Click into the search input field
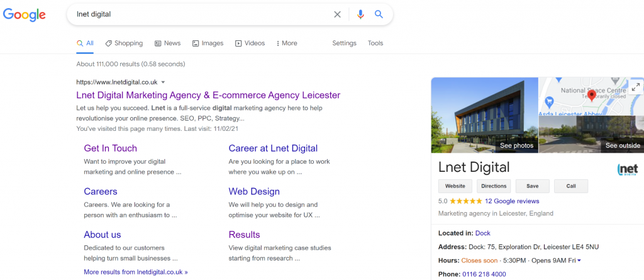Viewport: 644px width, 280px height. tap(201, 14)
